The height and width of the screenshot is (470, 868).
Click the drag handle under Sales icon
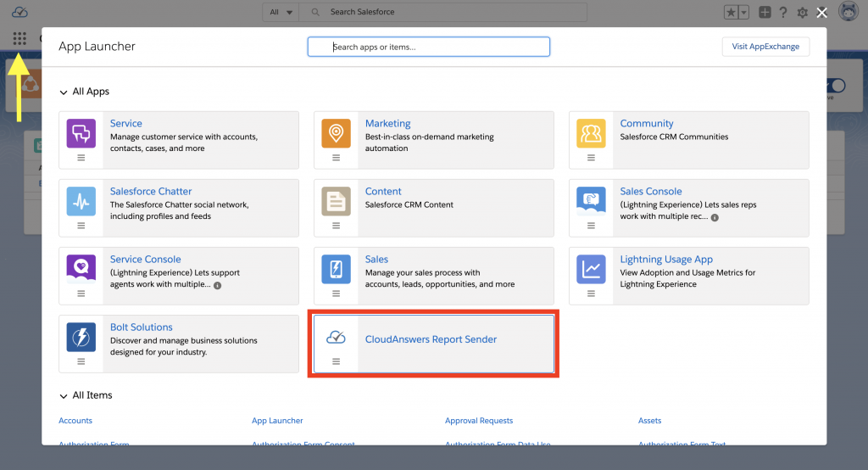click(336, 294)
